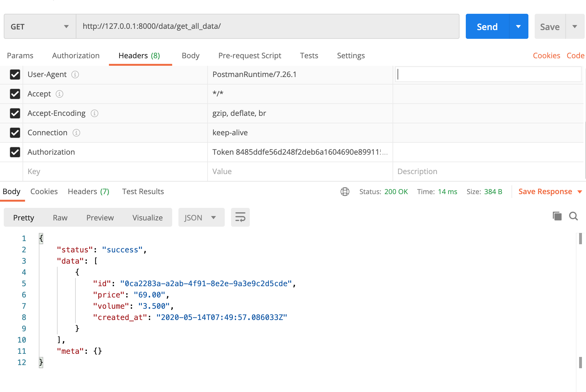
Task: Expand the Send button dropdown arrow
Action: [518, 27]
